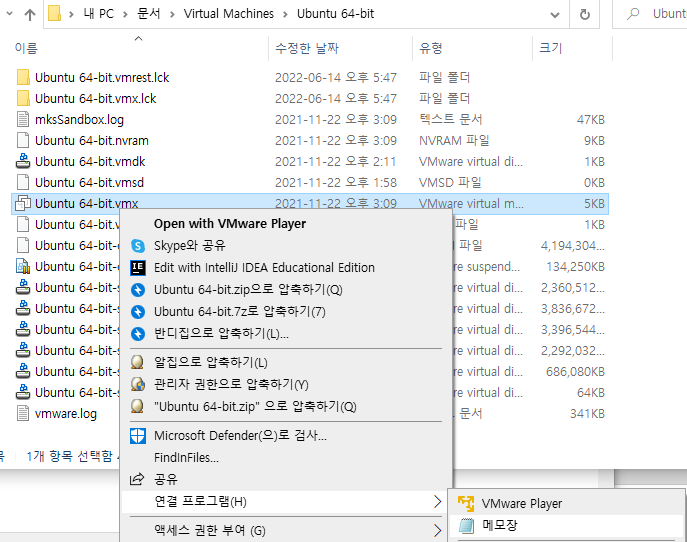
Task: Expand the chevron before 내 PC in breadcrumb
Action: pyautogui.click(x=71, y=14)
